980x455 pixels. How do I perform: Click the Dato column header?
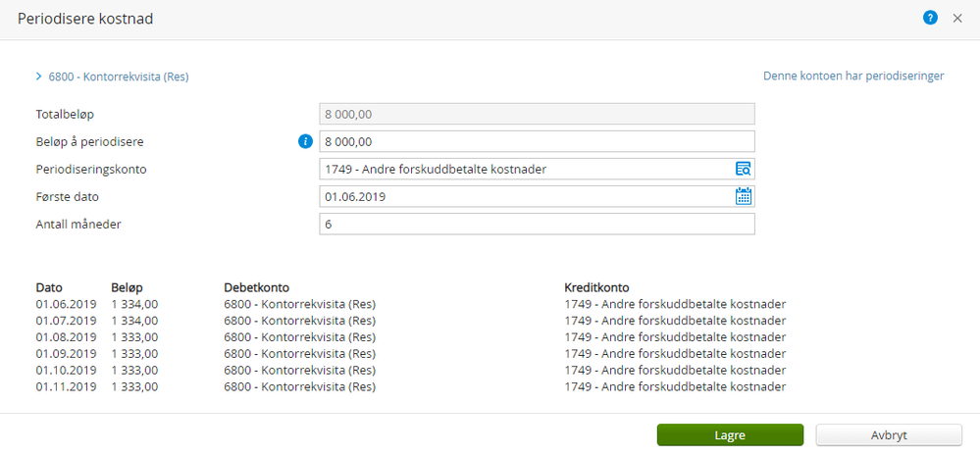[x=49, y=287]
